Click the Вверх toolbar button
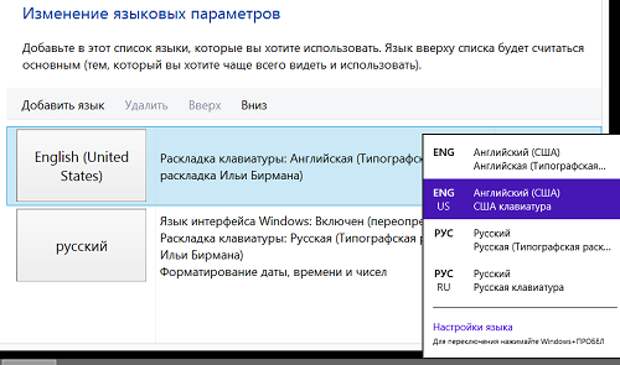The image size is (620, 365). click(x=204, y=105)
